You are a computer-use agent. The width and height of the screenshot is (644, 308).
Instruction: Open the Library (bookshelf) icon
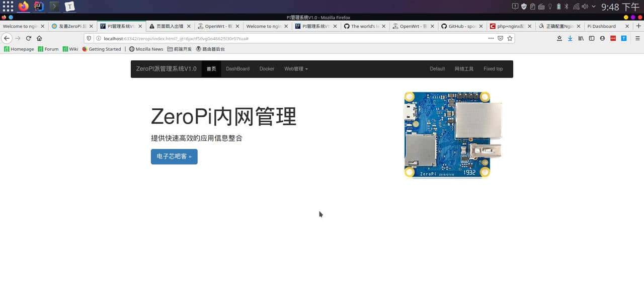click(x=582, y=38)
